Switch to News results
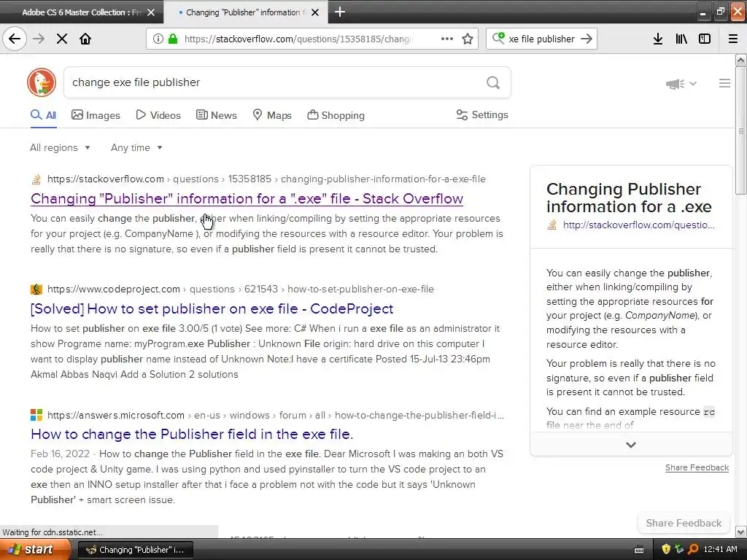The height and width of the screenshot is (560, 747). 216,115
